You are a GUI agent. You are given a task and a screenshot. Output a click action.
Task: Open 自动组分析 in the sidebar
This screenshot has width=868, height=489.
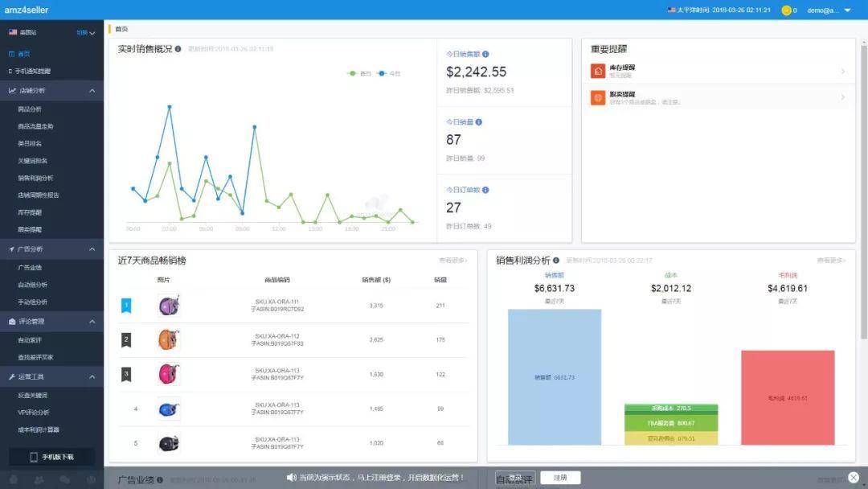point(32,285)
